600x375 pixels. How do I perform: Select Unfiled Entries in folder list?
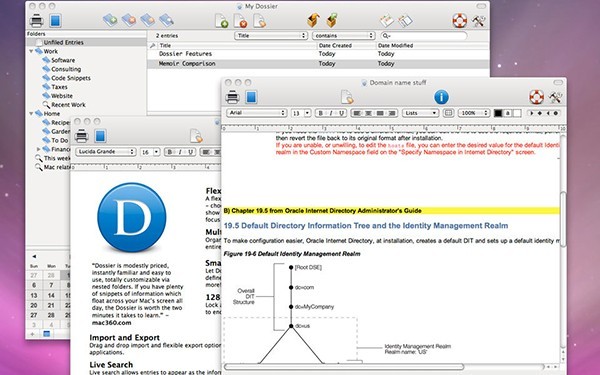tap(63, 42)
